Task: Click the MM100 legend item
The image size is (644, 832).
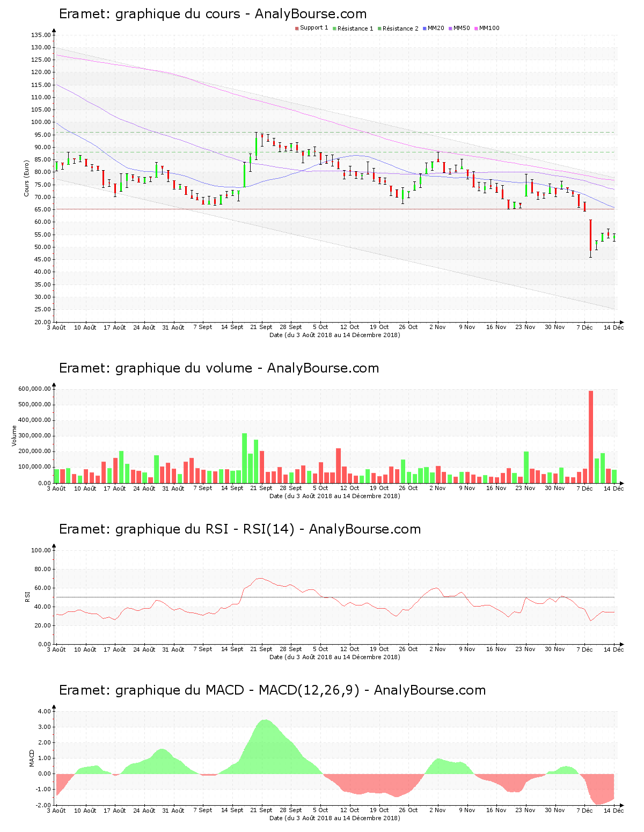Action: (x=488, y=28)
